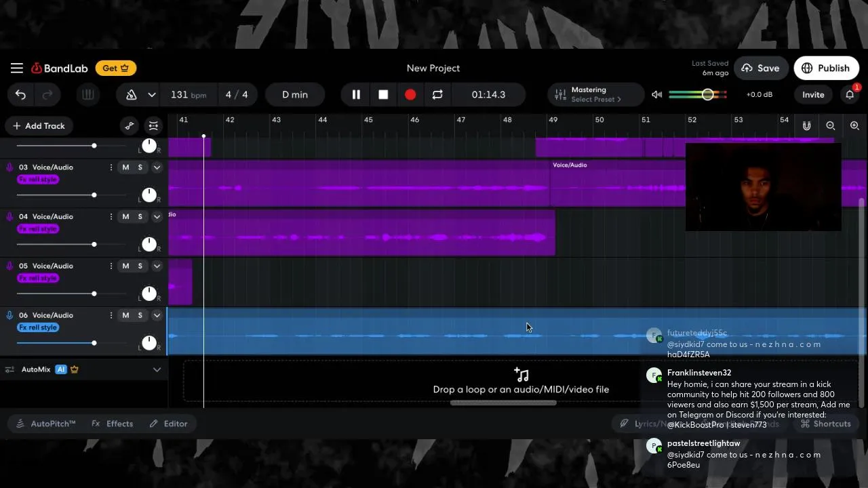Click the BandLab logo

click(x=60, y=68)
